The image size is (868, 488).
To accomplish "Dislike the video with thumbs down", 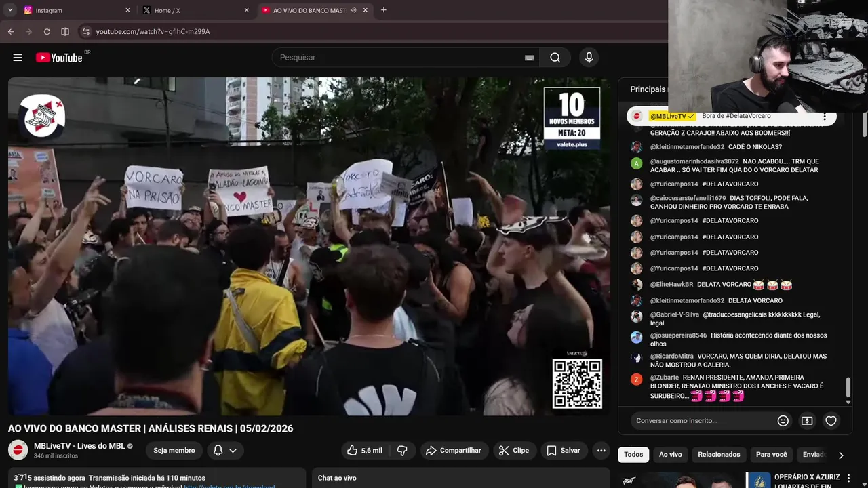I will click(402, 451).
